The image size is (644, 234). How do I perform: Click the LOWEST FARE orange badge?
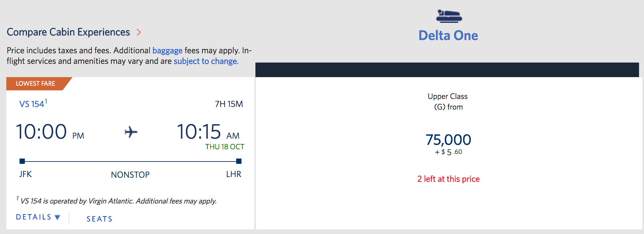pyautogui.click(x=35, y=83)
